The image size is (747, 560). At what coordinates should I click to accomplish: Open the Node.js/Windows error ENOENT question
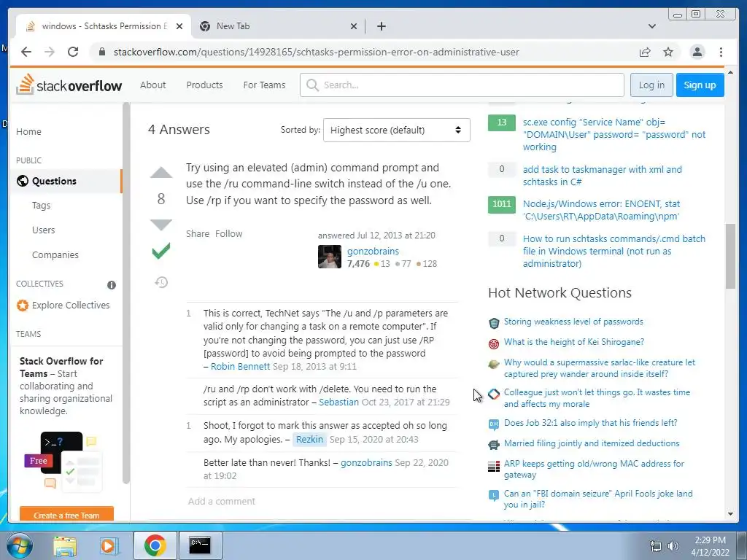point(601,210)
